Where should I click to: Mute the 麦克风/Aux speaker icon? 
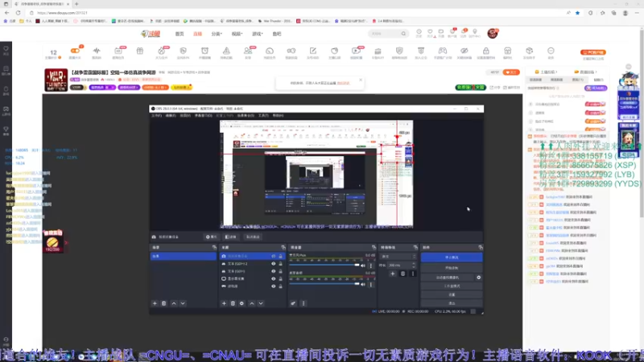pyautogui.click(x=363, y=265)
